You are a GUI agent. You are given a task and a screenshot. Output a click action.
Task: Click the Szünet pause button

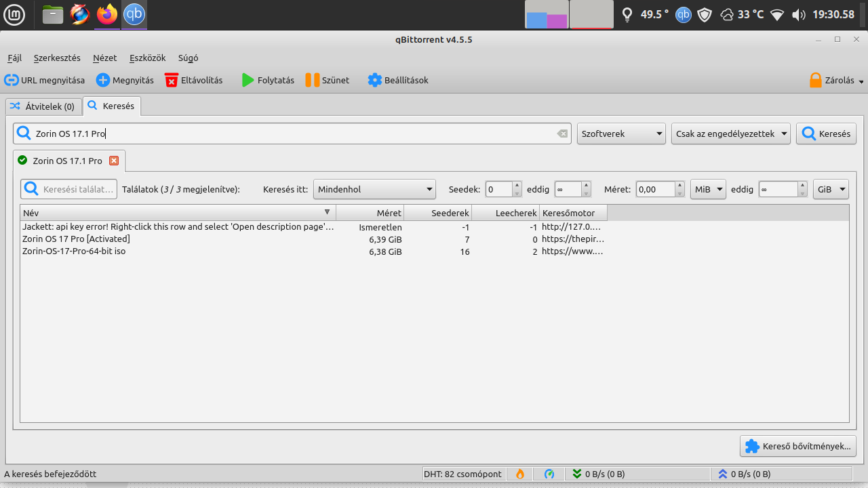(327, 80)
